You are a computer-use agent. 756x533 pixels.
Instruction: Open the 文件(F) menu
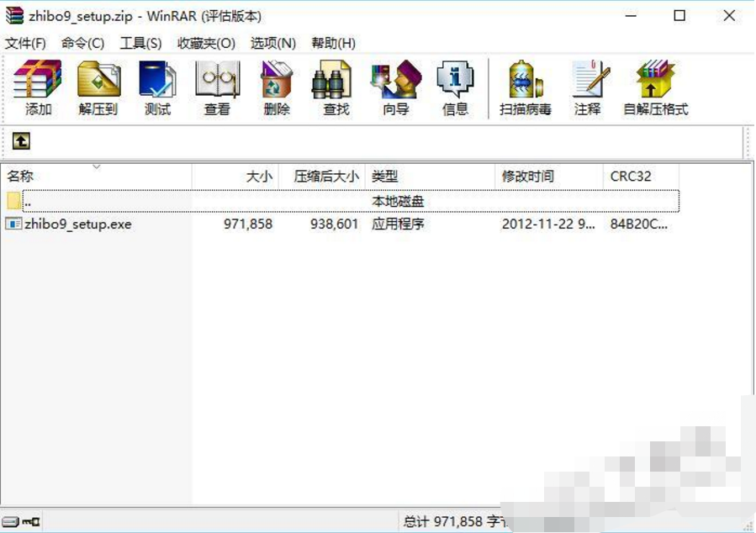(x=25, y=44)
